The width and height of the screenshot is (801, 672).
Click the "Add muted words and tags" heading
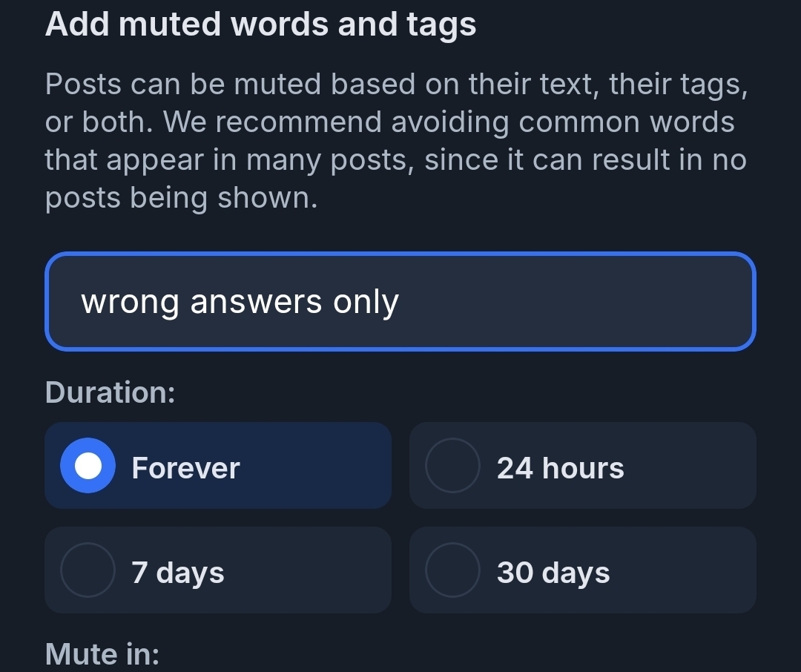pos(260,24)
